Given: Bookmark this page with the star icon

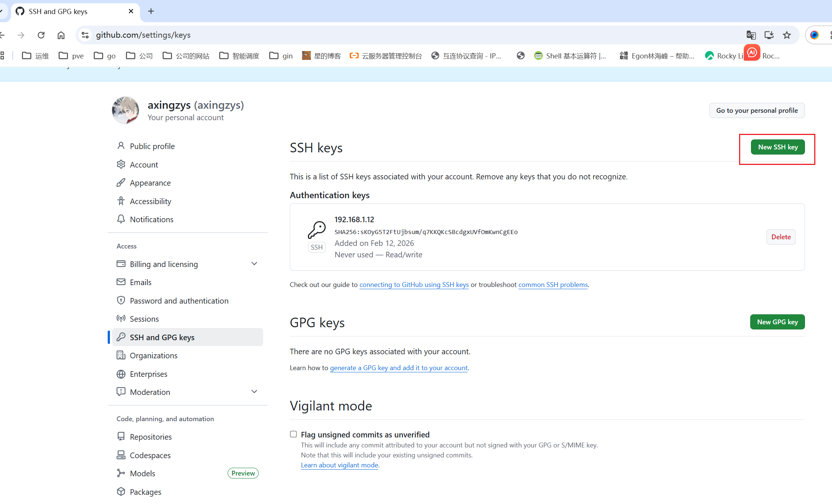Looking at the screenshot, I should (x=787, y=35).
